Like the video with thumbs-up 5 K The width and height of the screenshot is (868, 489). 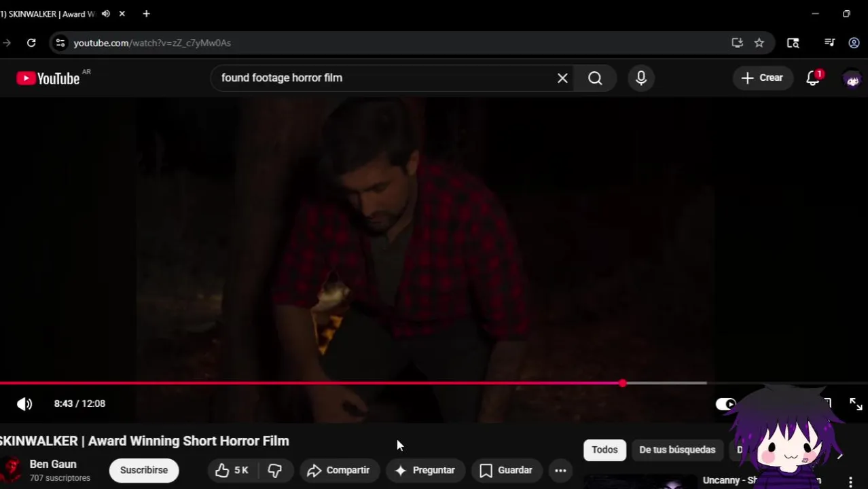[232, 470]
